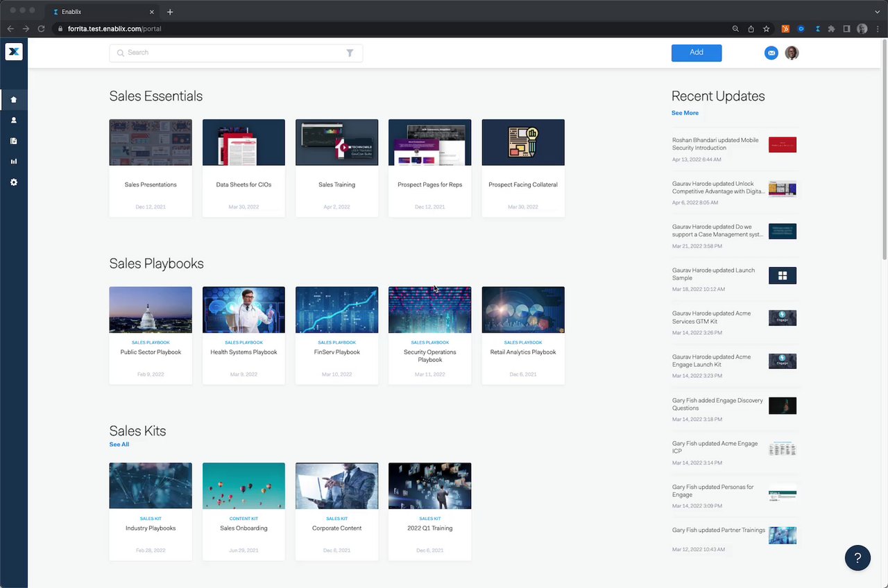Go back with the browser back arrow
Viewport: 888px width, 588px height.
(10, 28)
